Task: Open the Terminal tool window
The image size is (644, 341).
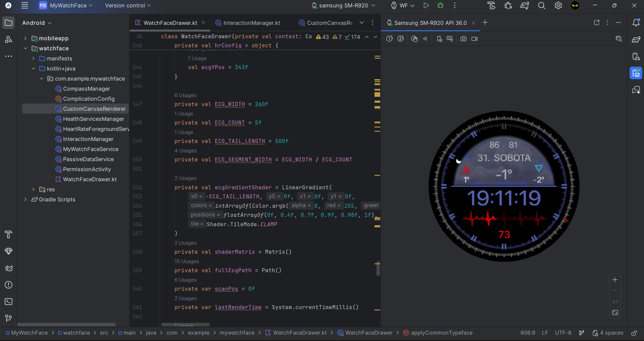Action: tap(9, 302)
